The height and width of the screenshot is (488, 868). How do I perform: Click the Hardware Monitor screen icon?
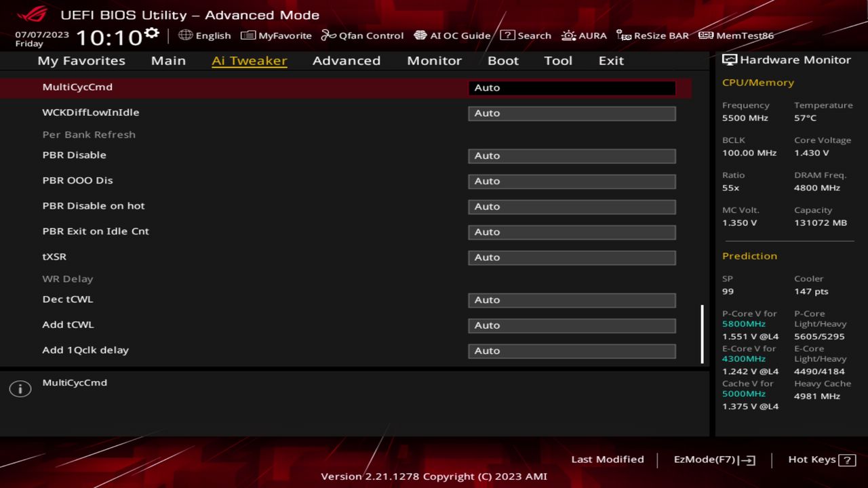(730, 60)
